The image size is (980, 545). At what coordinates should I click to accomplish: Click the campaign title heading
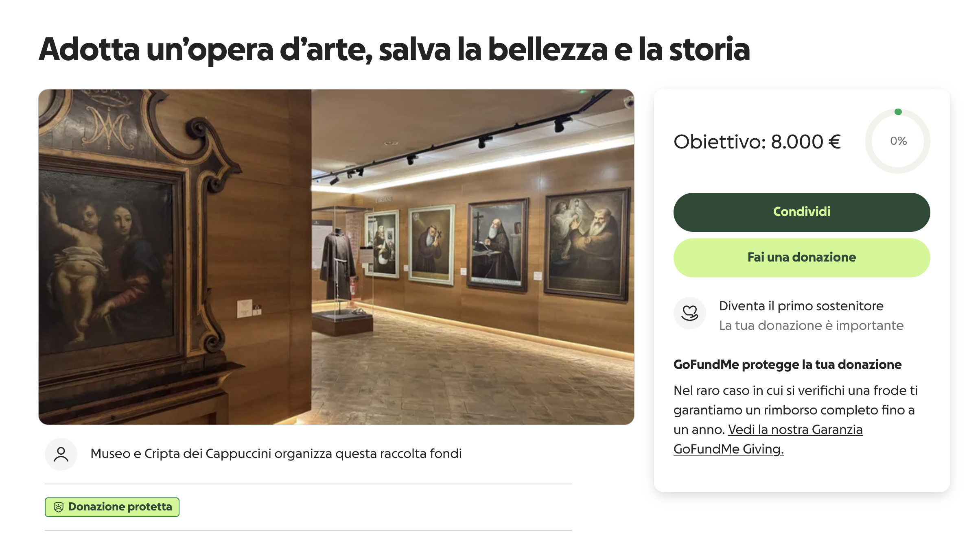pos(394,49)
